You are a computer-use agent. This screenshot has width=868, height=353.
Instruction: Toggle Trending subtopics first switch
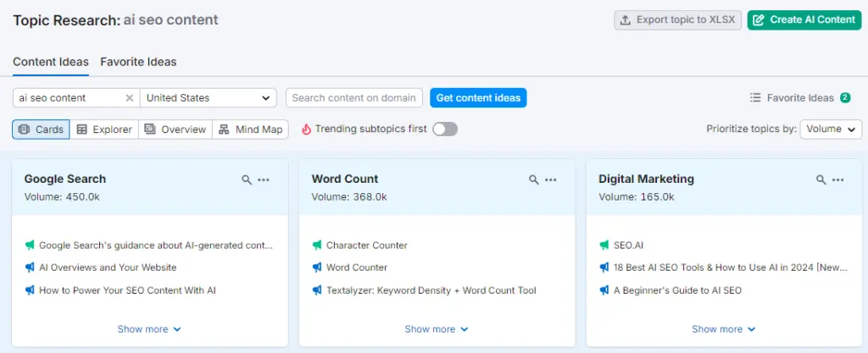444,129
